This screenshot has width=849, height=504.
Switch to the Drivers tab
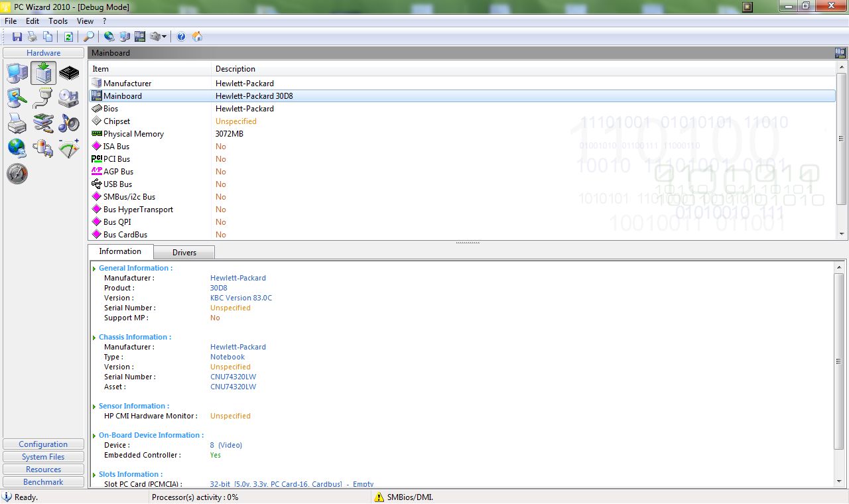(x=184, y=252)
